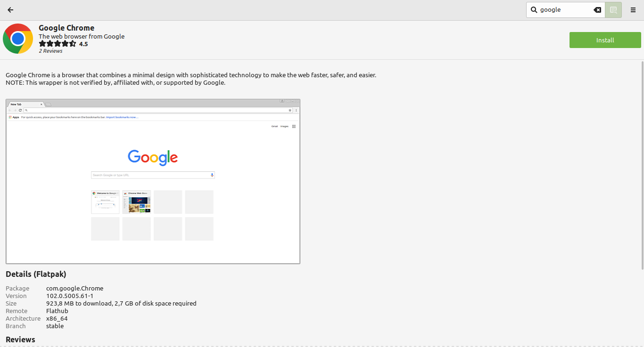Select version 102.0.5005.61-1 text
Image resolution: width=644 pixels, height=347 pixels.
tap(70, 296)
